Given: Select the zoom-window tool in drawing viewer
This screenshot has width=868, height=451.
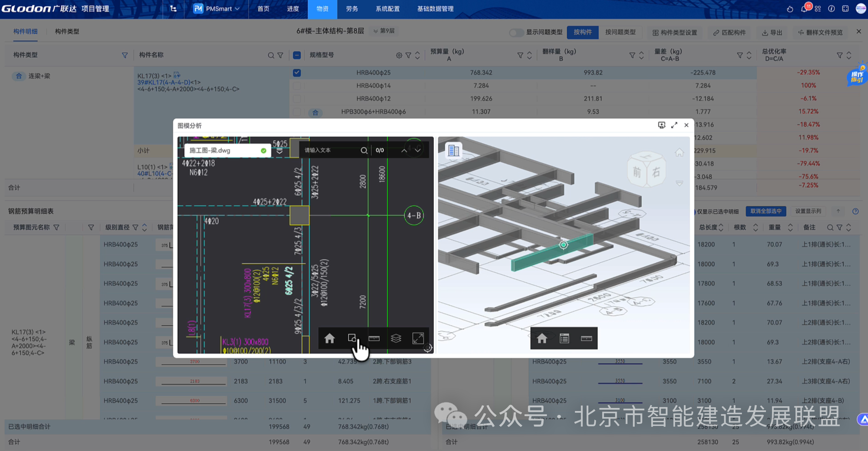Looking at the screenshot, I should (x=352, y=338).
